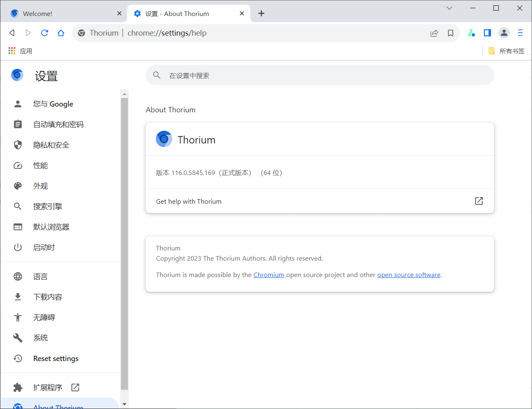The height and width of the screenshot is (409, 532).
Task: Click the accessibility figure icon for 无障碍
Action: point(18,318)
